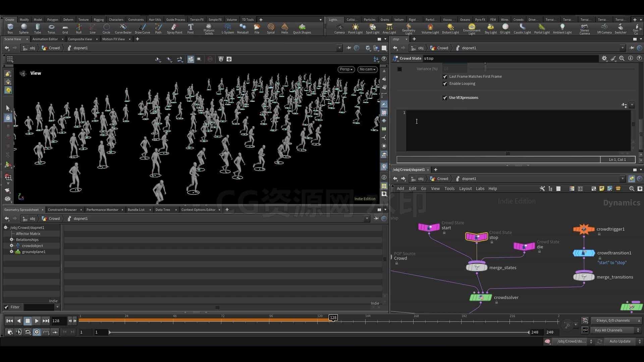The image size is (644, 362).
Task: Click the frame 128 timeline marker
Action: click(333, 317)
